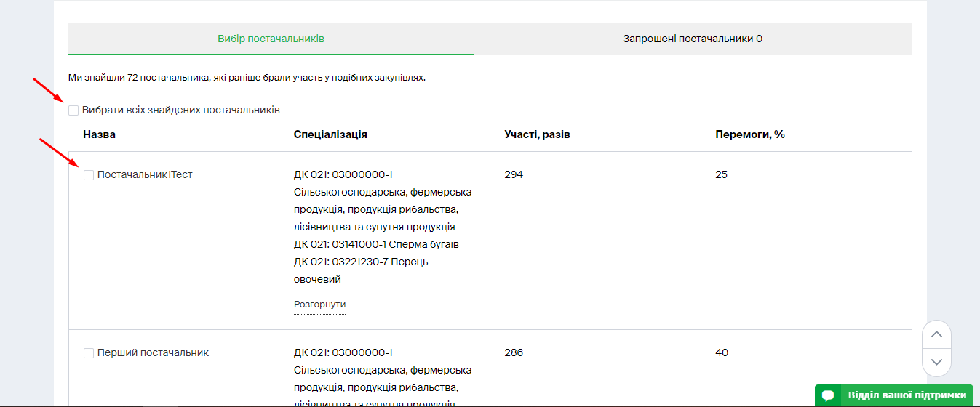This screenshot has width=980, height=407.
Task: Click the Назва column header
Action: pos(99,134)
